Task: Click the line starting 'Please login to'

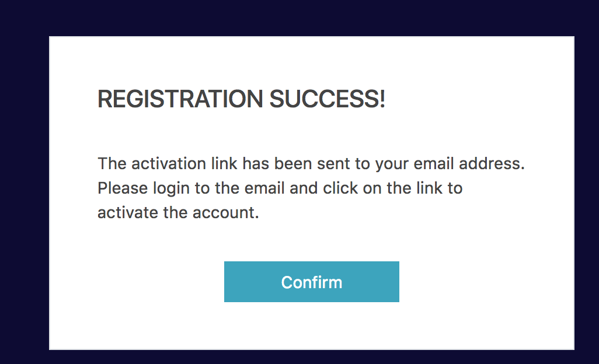Action: tap(280, 188)
